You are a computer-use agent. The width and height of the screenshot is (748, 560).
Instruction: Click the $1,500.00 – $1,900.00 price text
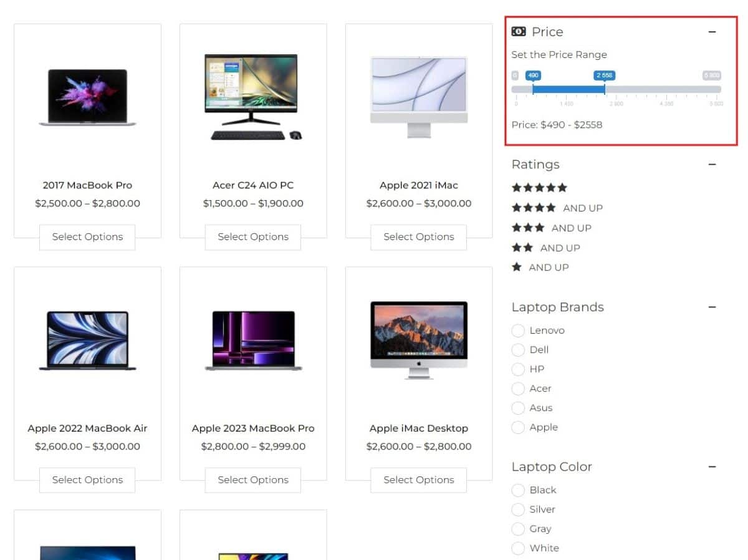tap(253, 203)
